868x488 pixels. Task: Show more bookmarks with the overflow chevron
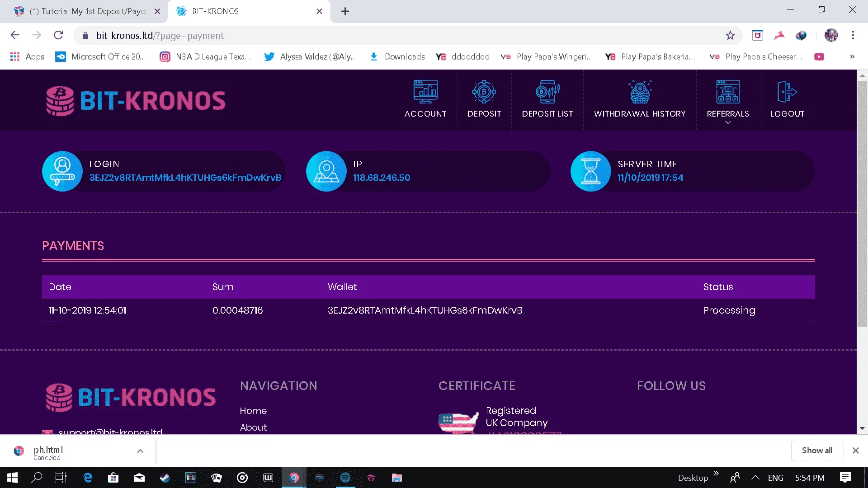point(852,56)
